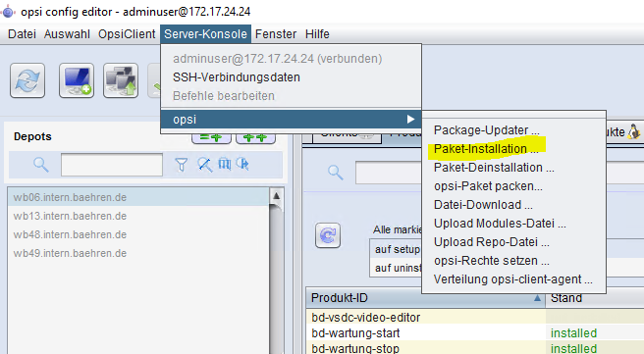The height and width of the screenshot is (354, 644).
Task: Click the Linux penguin tab icon
Action: (634, 132)
